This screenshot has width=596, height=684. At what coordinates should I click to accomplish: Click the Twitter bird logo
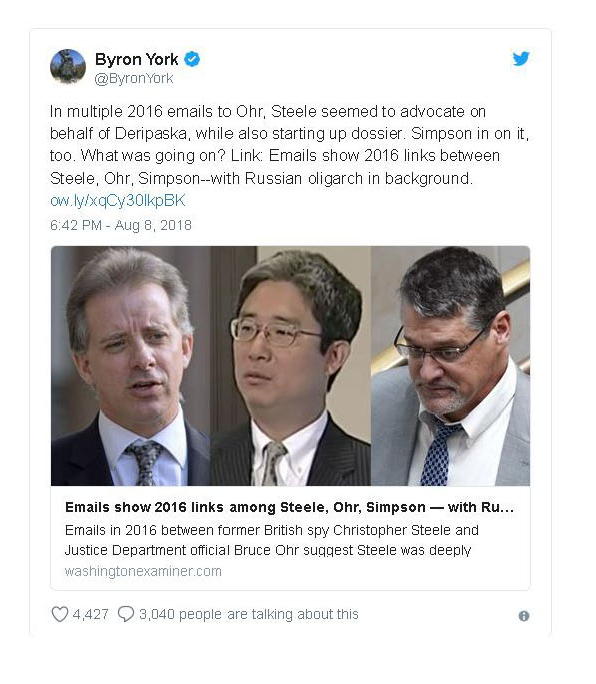tap(521, 58)
